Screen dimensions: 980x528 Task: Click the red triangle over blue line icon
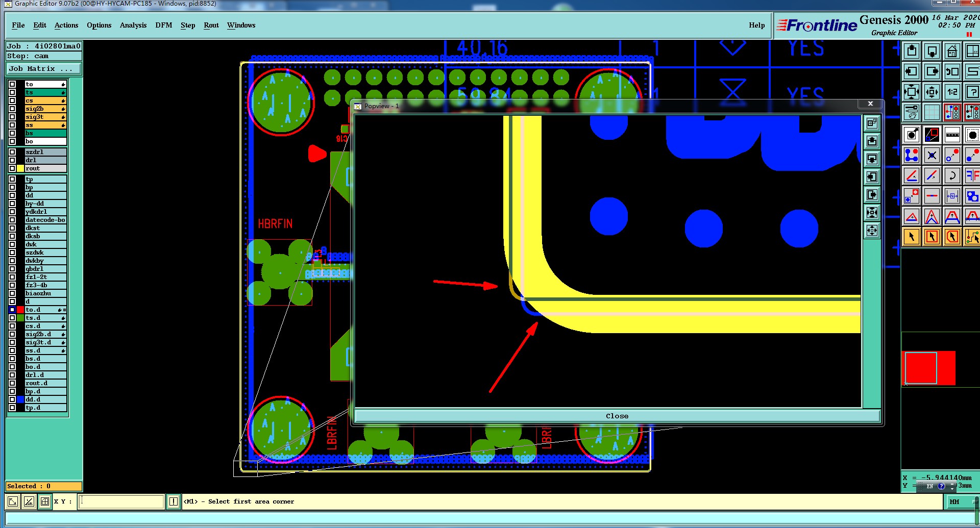(912, 216)
